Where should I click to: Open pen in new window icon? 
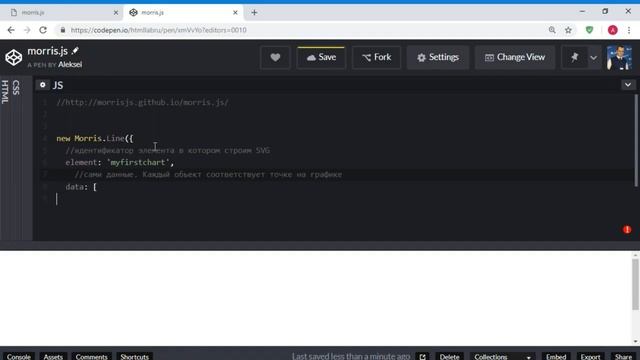pyautogui.click(x=422, y=356)
